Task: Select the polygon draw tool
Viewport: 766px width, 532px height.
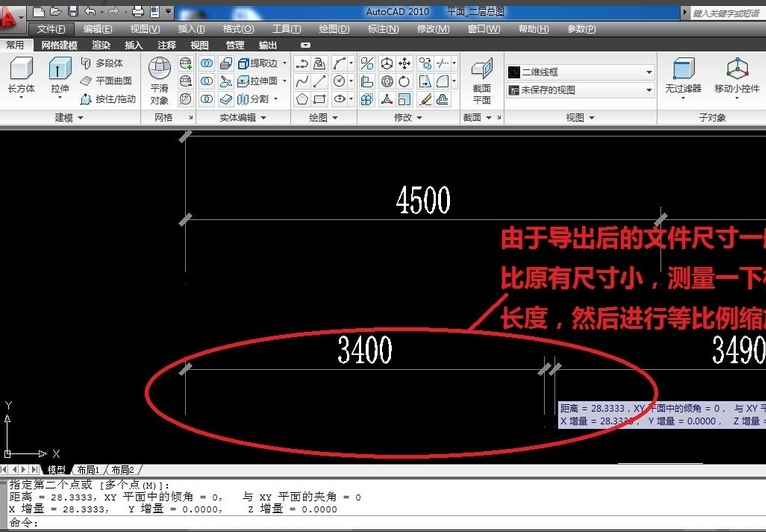Action: pos(302,99)
